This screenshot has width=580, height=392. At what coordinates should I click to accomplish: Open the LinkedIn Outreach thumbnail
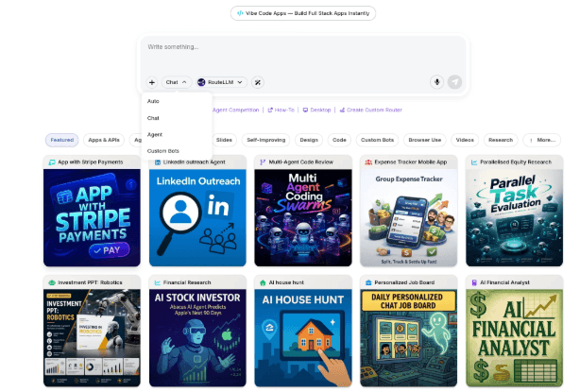[x=197, y=217]
